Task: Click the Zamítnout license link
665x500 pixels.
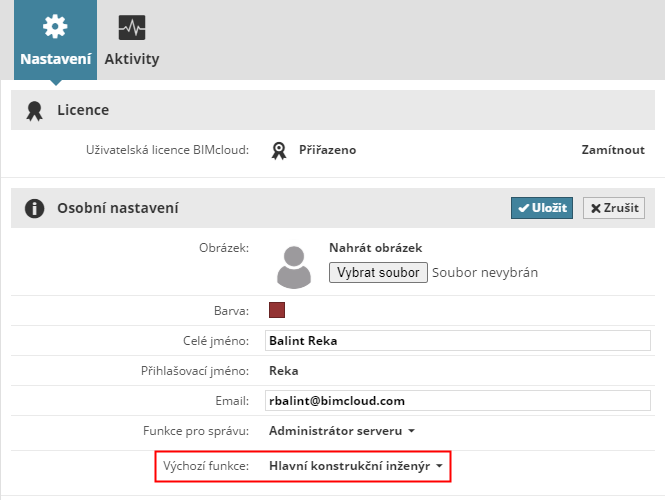Action: (612, 150)
